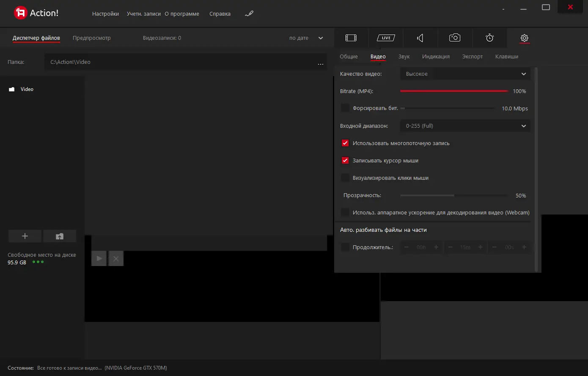Open the screenshot camera mode
Screen dimensions: 588x376
[455, 38]
